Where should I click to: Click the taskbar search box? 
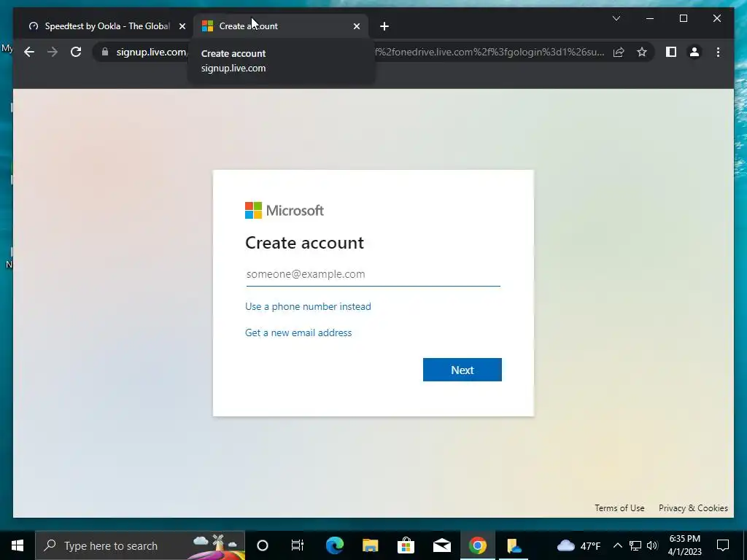click(x=140, y=545)
